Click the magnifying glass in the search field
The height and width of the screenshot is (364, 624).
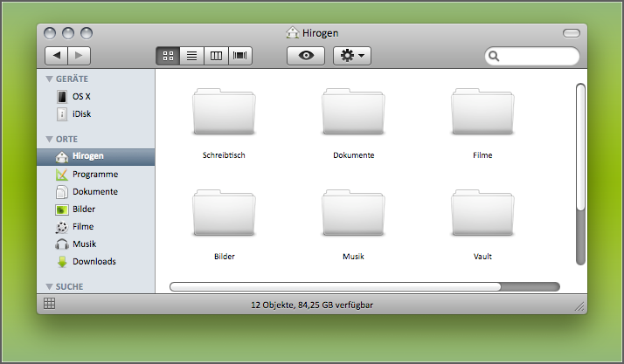[494, 57]
